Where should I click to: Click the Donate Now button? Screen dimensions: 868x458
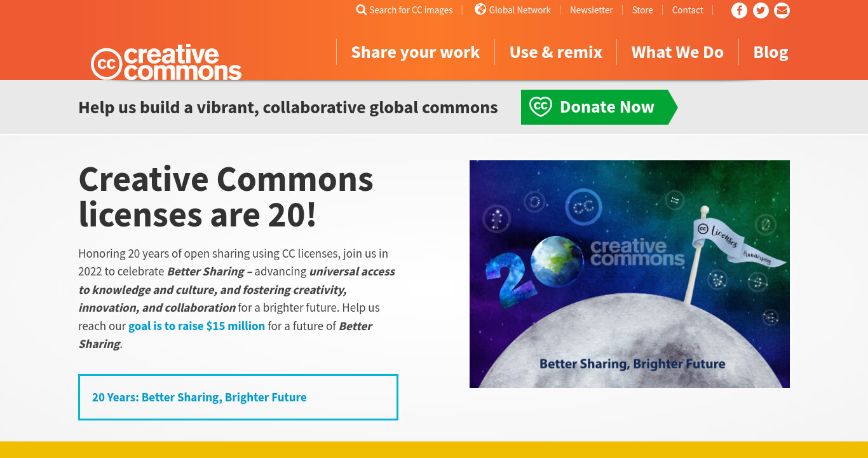[x=599, y=107]
